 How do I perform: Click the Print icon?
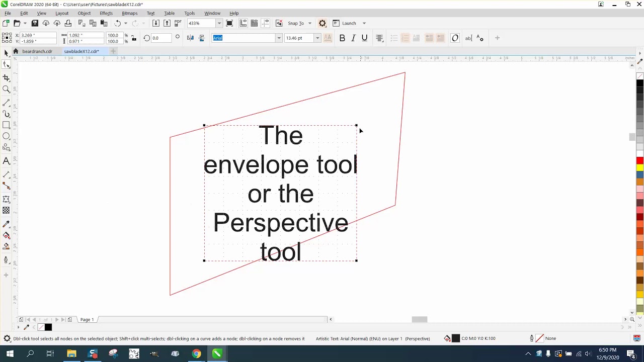click(68, 23)
